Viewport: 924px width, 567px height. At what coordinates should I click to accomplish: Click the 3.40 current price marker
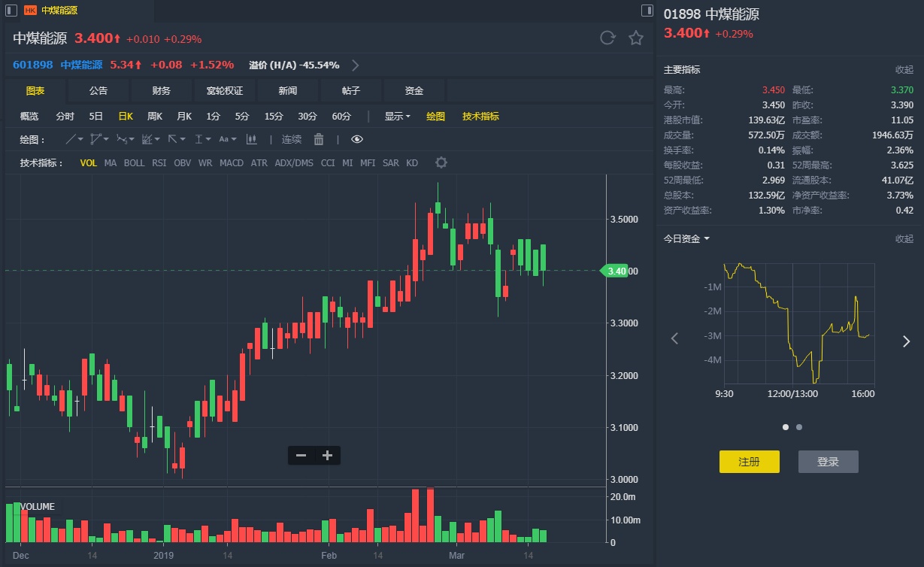pos(614,271)
